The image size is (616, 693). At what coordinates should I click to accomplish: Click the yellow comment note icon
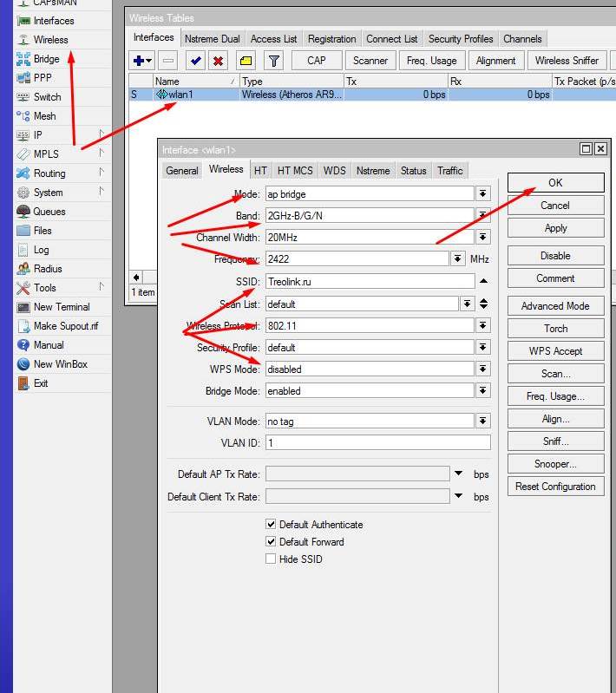pyautogui.click(x=246, y=61)
